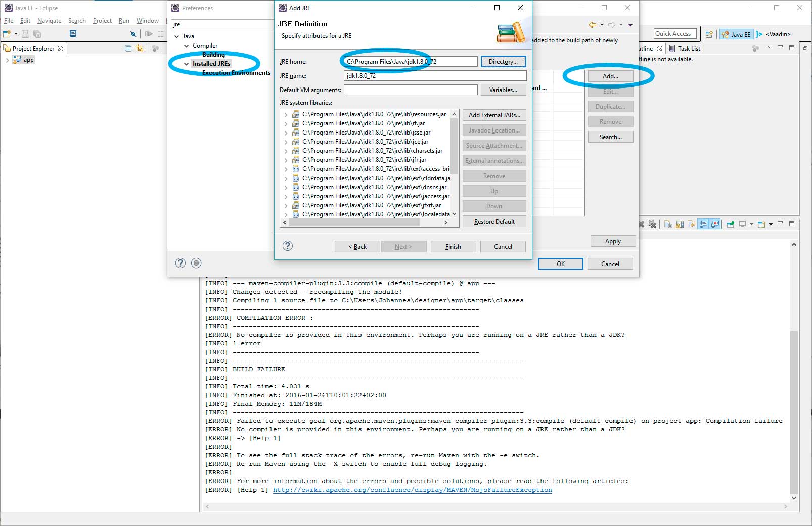The height and width of the screenshot is (526, 812).
Task: Click OK in the Preferences window
Action: click(560, 264)
